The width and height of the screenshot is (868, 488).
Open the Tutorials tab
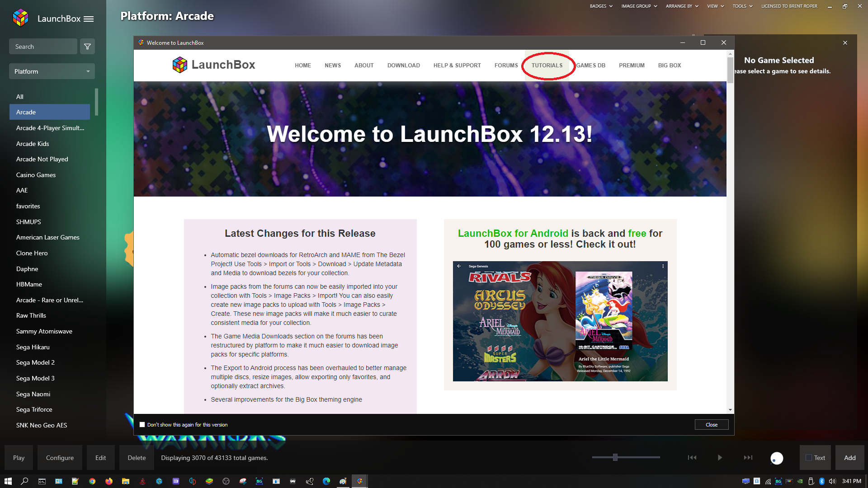pos(547,66)
